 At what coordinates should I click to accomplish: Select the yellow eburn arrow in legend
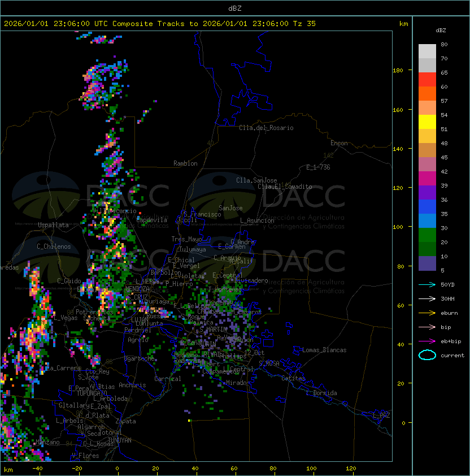click(427, 313)
